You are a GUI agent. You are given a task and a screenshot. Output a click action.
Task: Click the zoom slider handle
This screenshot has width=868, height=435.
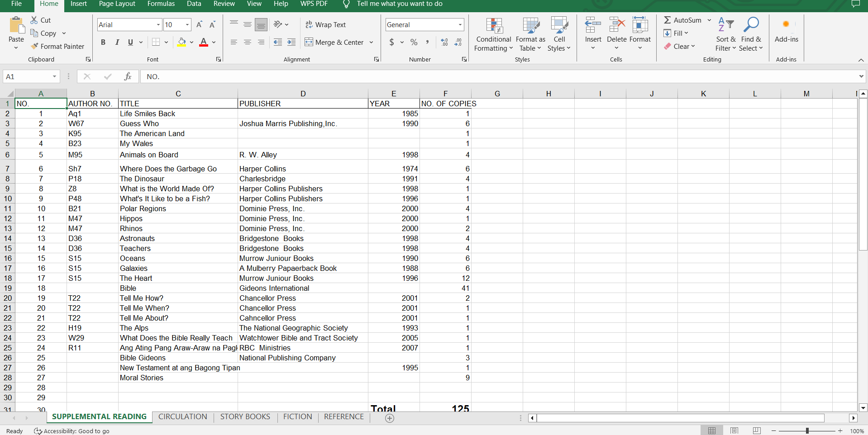pos(807,431)
